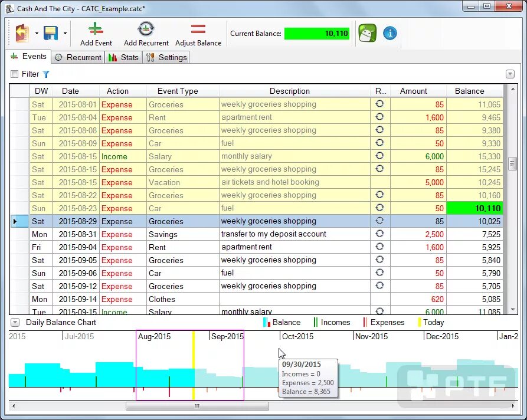Viewport: 527px width, 420px height.
Task: Click scroll-down arrow of events table
Action: (x=513, y=310)
